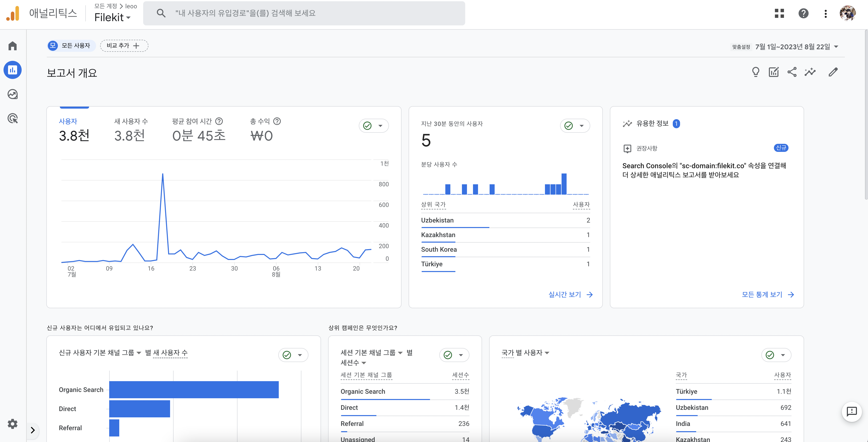This screenshot has height=442, width=868.
Task: Open the Home section in the left sidebar
Action: pyautogui.click(x=13, y=46)
